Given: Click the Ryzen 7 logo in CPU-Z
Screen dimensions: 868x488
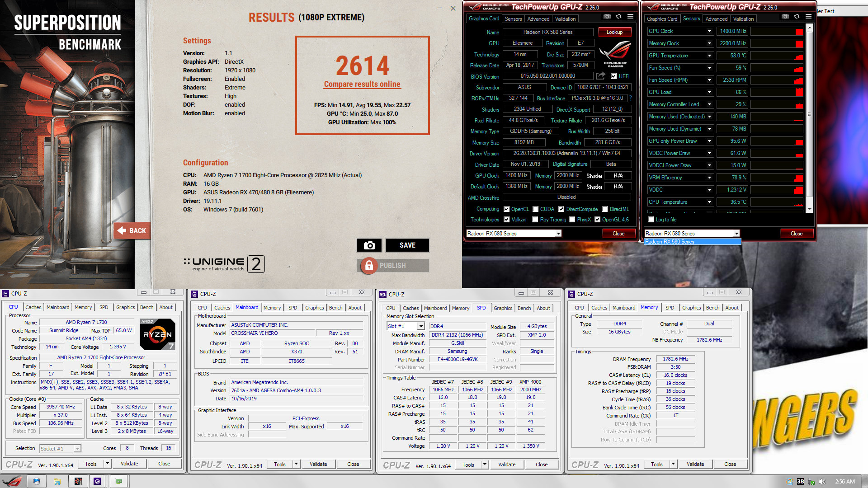Looking at the screenshot, I should (157, 334).
